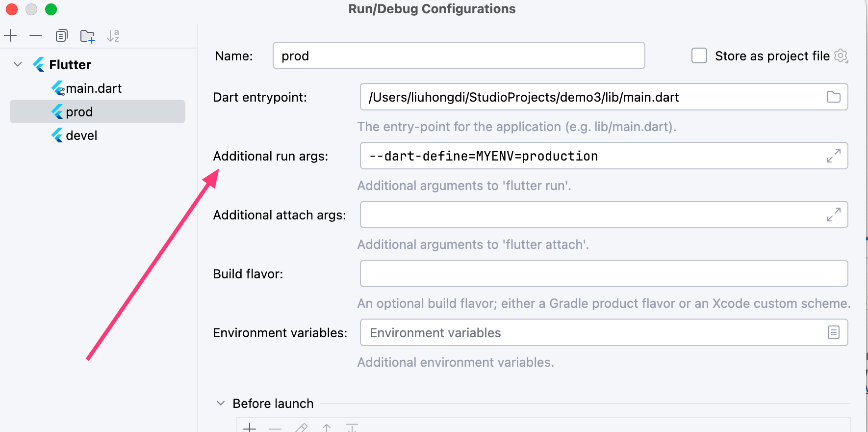Image resolution: width=868 pixels, height=432 pixels.
Task: Collapse the Before launch section
Action: pyautogui.click(x=221, y=404)
